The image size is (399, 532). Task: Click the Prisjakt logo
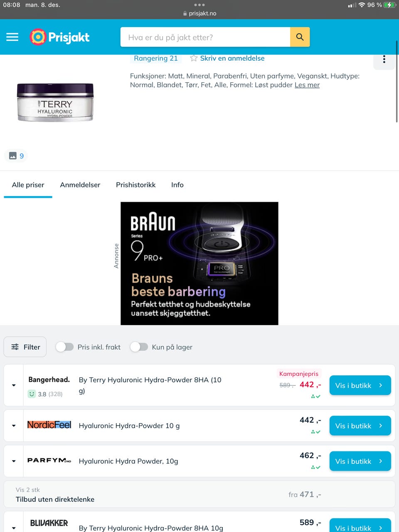(x=59, y=37)
